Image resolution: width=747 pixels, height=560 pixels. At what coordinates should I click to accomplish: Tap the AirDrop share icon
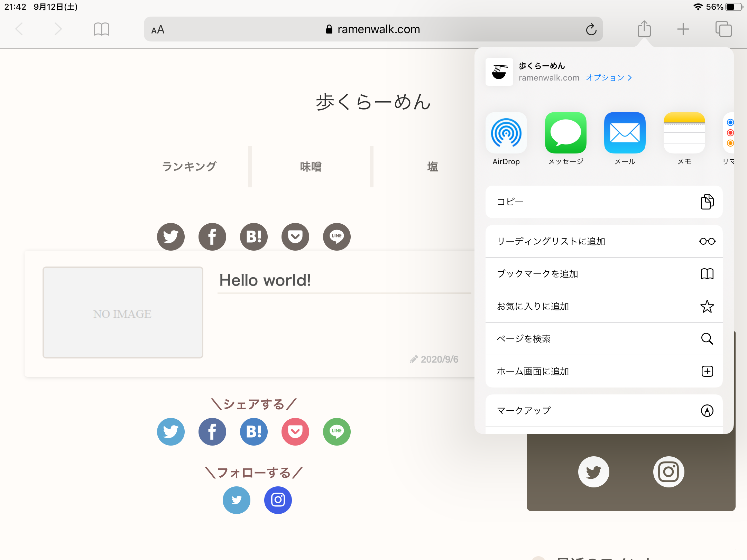coord(506,133)
